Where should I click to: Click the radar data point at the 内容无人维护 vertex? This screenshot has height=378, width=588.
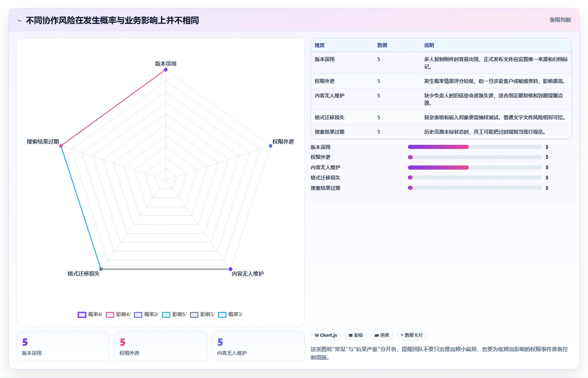[230, 269]
